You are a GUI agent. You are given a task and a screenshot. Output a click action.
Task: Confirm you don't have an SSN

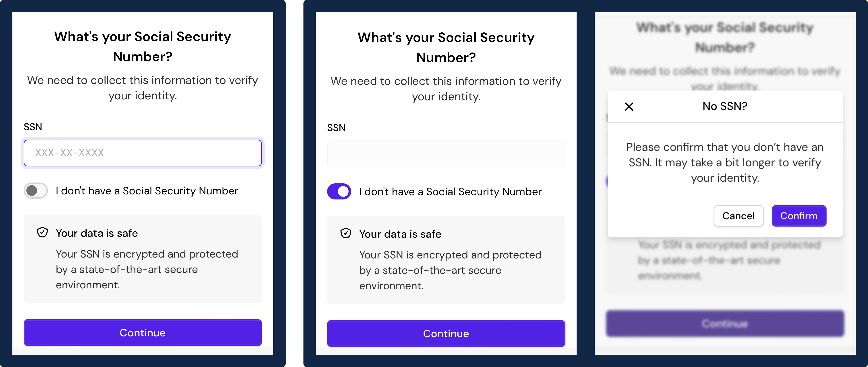coord(799,216)
